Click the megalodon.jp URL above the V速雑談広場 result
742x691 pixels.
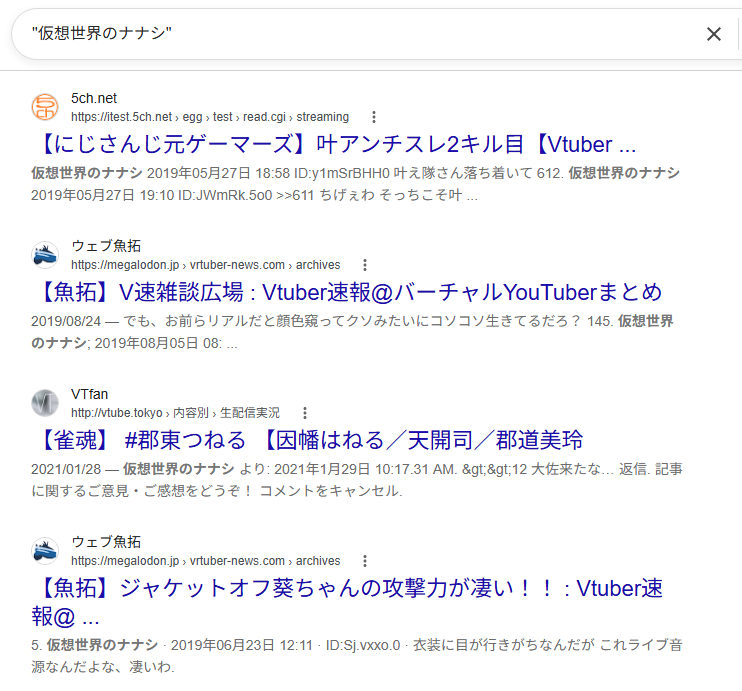(205, 265)
